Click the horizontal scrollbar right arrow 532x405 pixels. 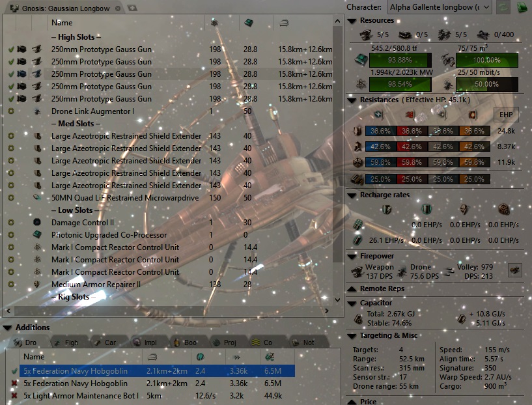click(327, 311)
